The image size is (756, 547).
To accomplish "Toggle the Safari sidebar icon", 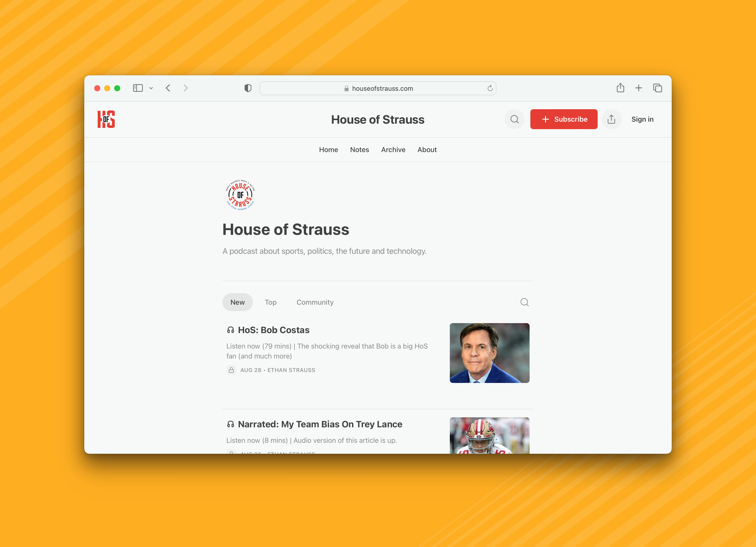I will [x=138, y=88].
